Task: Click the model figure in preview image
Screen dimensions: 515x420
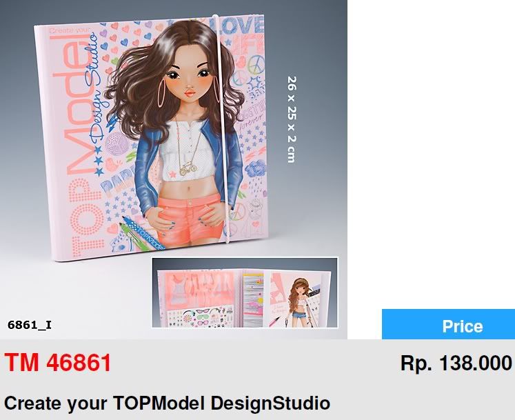Action: (301, 302)
